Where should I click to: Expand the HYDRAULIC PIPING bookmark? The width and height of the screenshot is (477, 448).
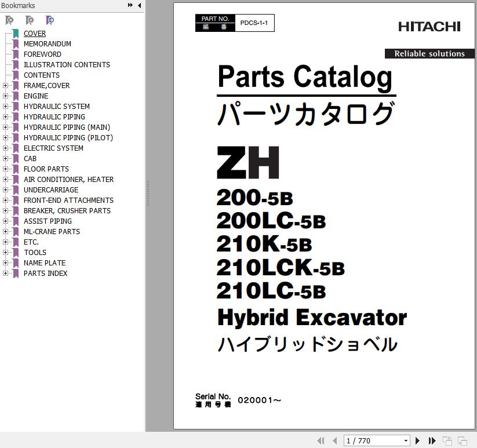pos(5,117)
